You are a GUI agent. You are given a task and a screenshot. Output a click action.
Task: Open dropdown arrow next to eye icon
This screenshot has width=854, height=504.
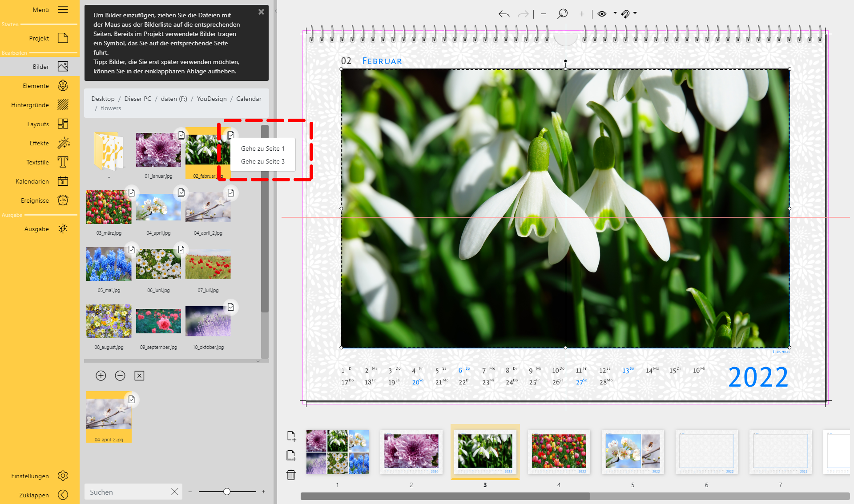615,13
